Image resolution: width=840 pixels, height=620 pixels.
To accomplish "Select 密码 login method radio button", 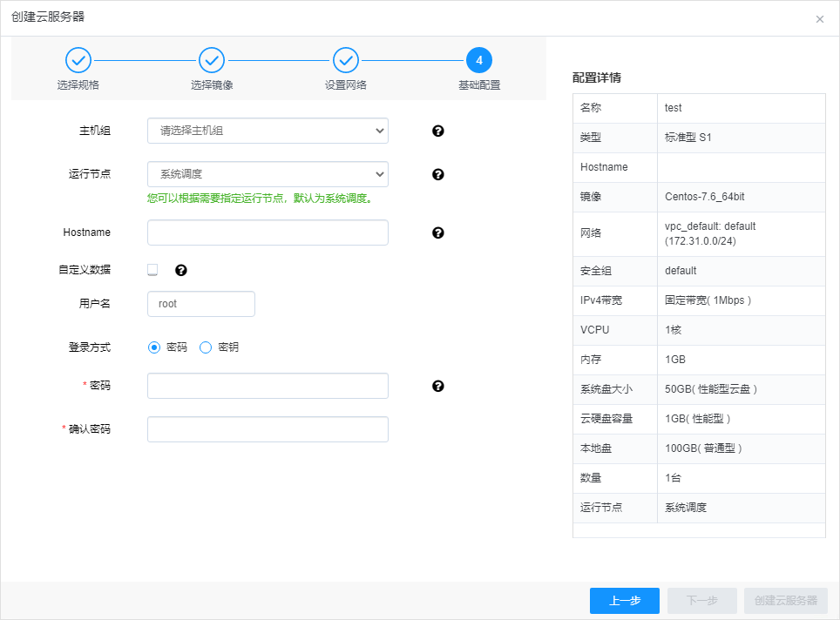I will (x=154, y=347).
